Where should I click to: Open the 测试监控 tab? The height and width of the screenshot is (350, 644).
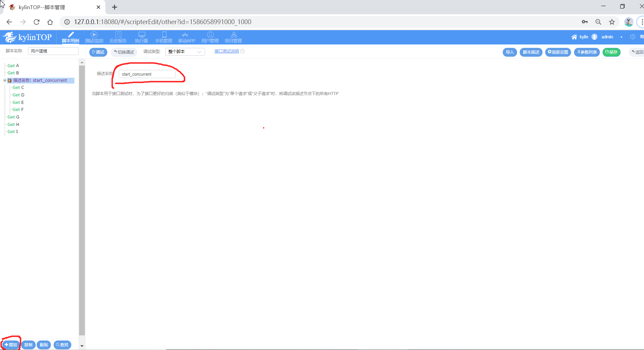point(94,37)
